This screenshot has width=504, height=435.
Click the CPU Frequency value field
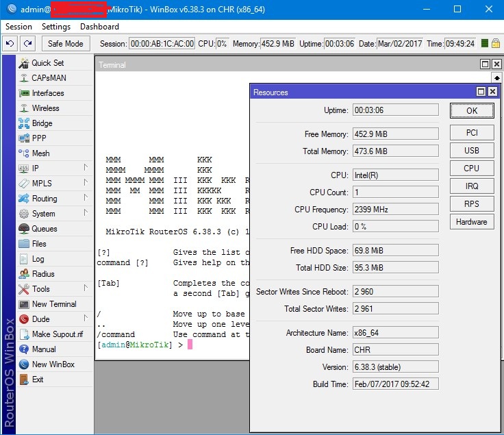click(x=396, y=210)
